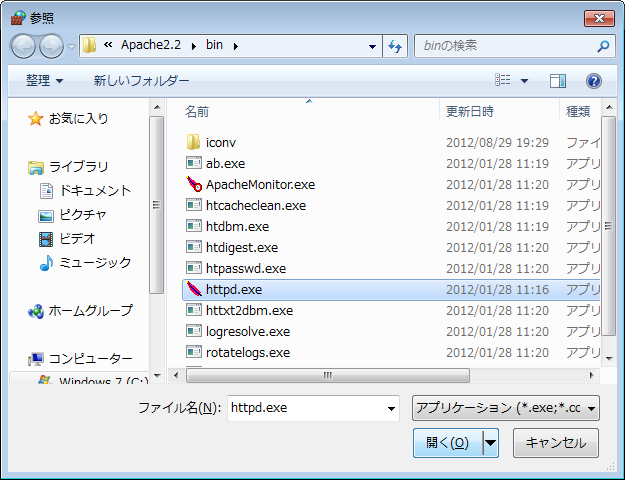This screenshot has height=480, width=625.
Task: Expand the arrow after Apache2.2 breadcrumb
Action: coord(194,46)
